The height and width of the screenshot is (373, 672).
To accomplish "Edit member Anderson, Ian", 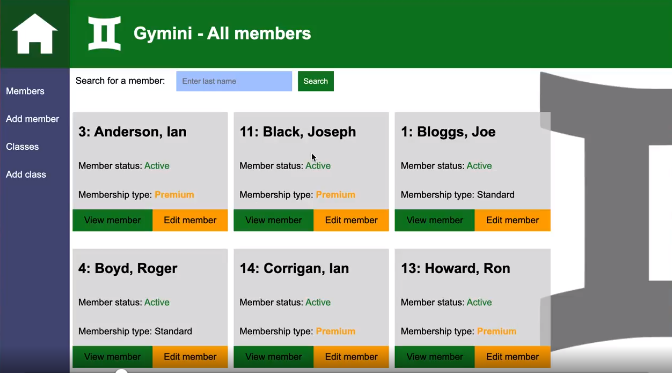I will pos(190,220).
